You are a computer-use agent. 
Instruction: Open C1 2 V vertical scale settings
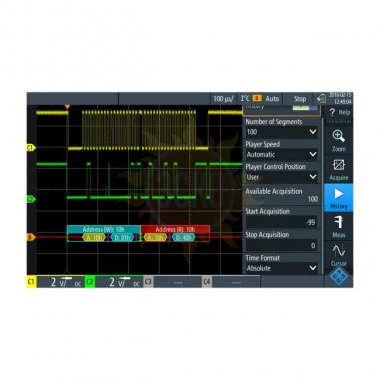(x=61, y=282)
